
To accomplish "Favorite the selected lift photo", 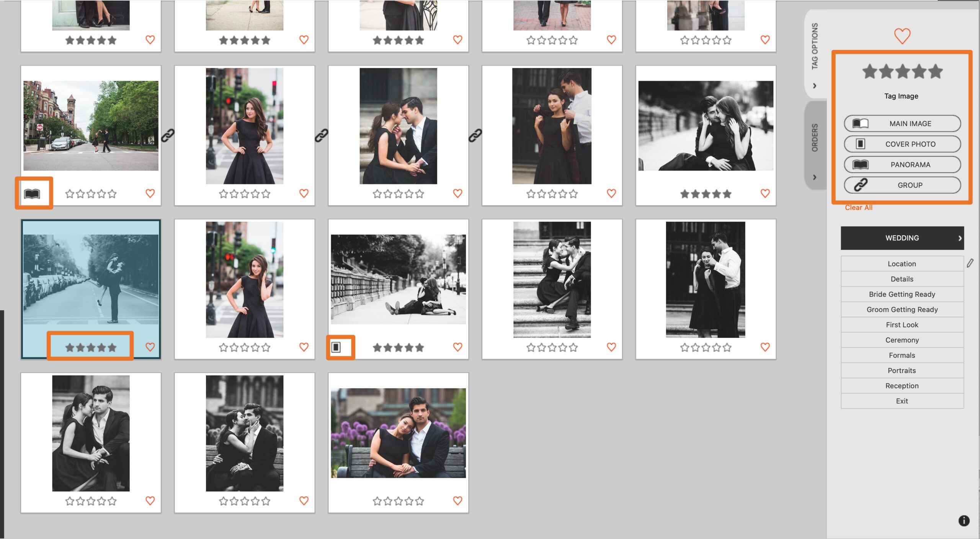I will [x=150, y=347].
